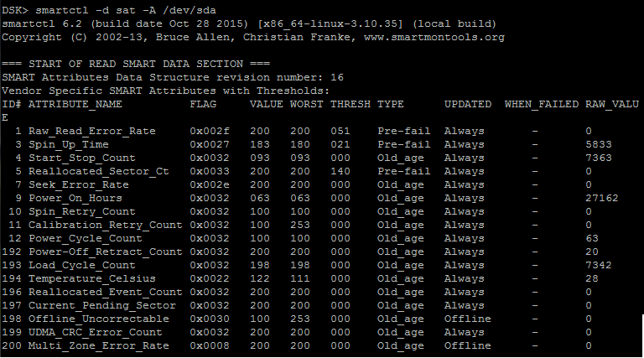Select the Current_Pending_Sector attribute name
This screenshot has height=358, width=644.
(102, 305)
